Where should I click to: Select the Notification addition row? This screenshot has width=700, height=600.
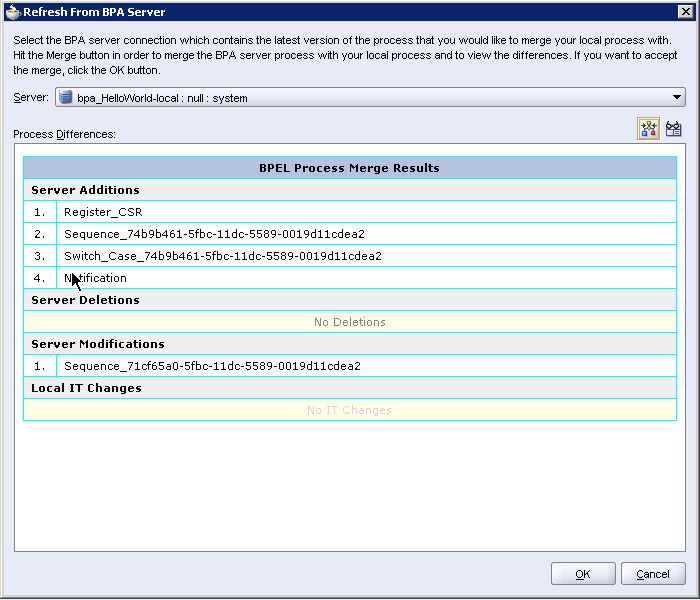pyautogui.click(x=96, y=278)
